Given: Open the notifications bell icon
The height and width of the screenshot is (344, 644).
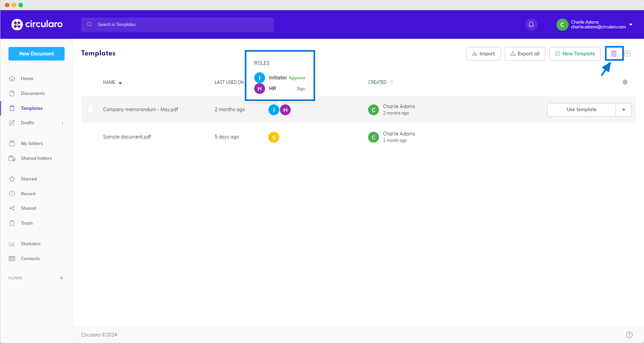Looking at the screenshot, I should 531,24.
